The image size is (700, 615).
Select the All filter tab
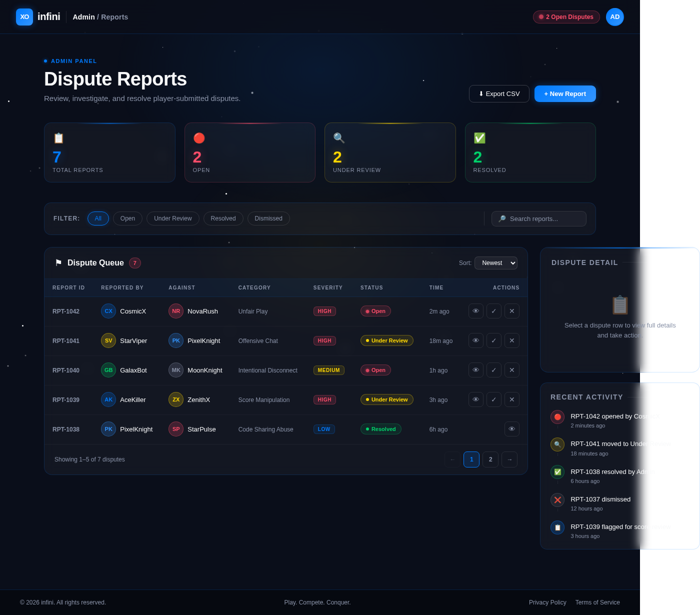pos(98,218)
